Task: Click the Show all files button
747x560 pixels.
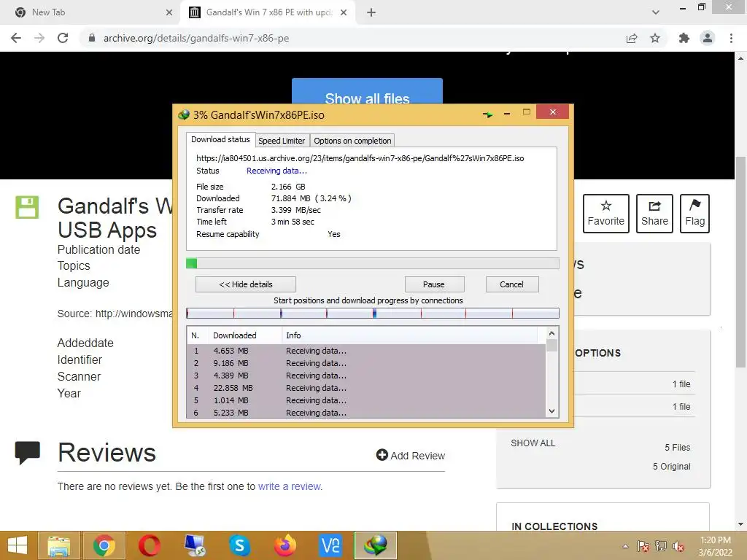Action: (367, 92)
